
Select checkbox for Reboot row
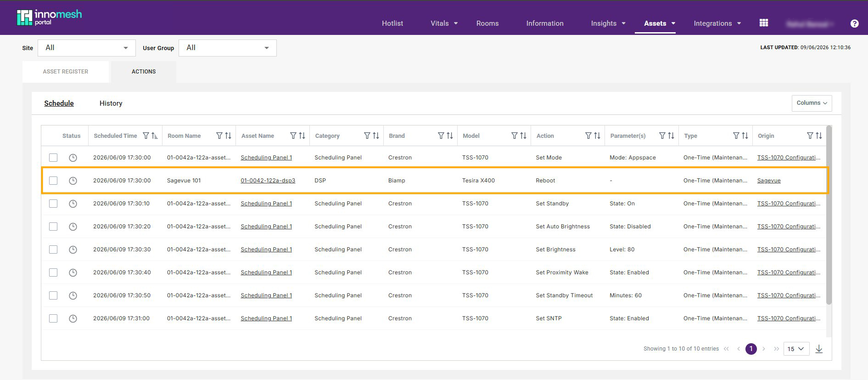(53, 181)
